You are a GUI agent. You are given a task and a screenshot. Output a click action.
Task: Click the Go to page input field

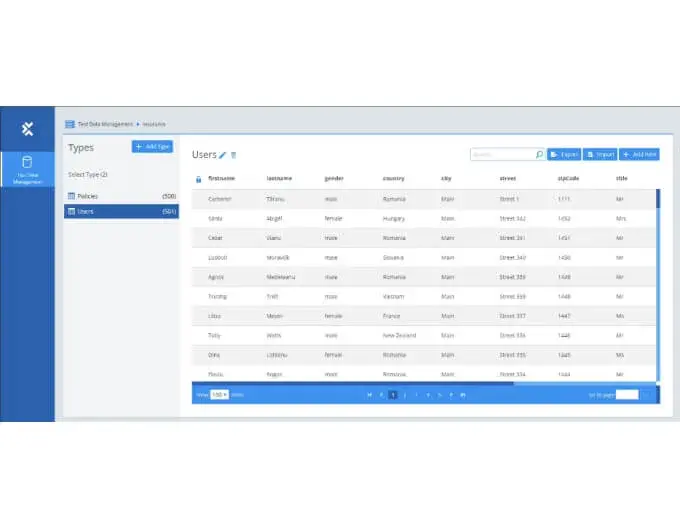pyautogui.click(x=626, y=395)
